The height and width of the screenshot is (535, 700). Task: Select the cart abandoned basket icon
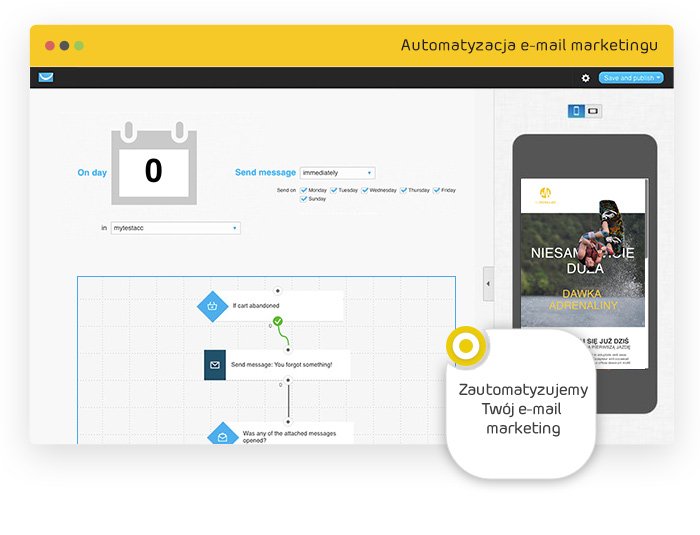click(212, 305)
